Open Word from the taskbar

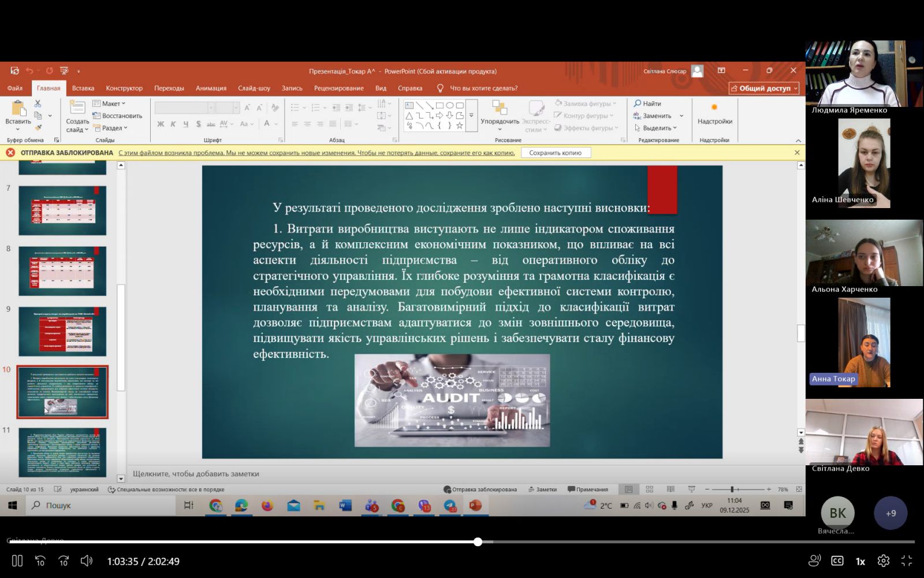345,506
